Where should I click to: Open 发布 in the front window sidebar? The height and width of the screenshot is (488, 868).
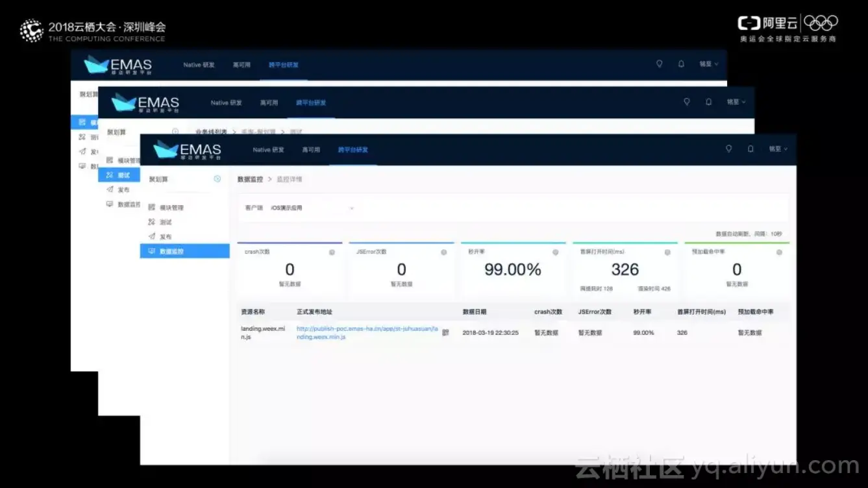point(166,237)
